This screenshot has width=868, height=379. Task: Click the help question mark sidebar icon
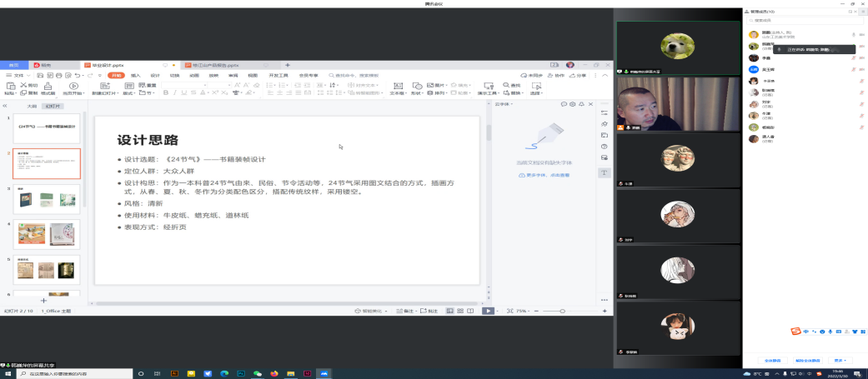tap(605, 146)
